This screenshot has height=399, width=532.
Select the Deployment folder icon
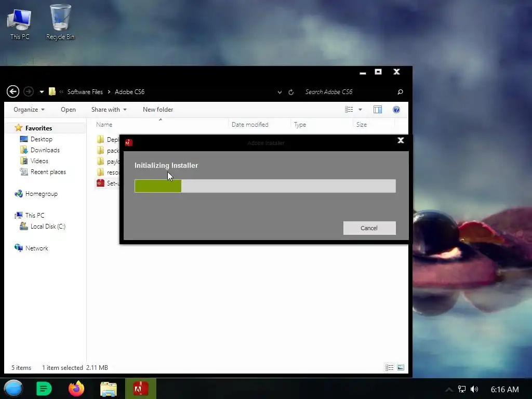(100, 139)
